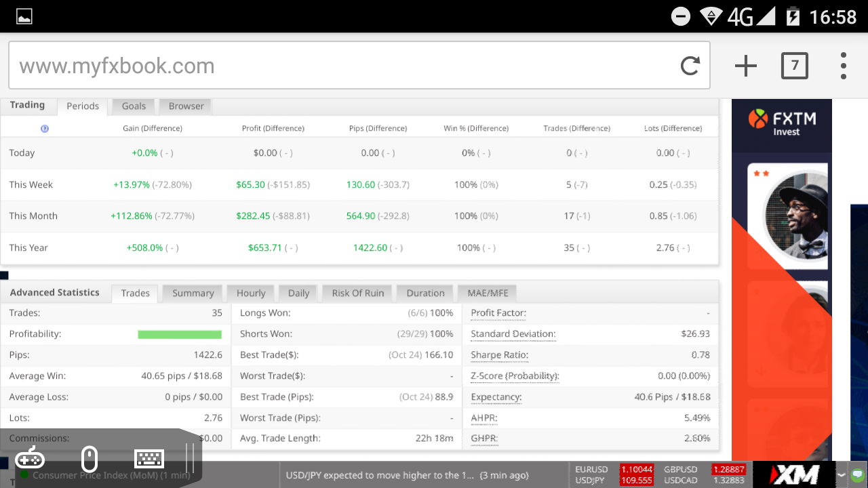Click the Shorts Won (29/29) 100% value

tap(425, 334)
